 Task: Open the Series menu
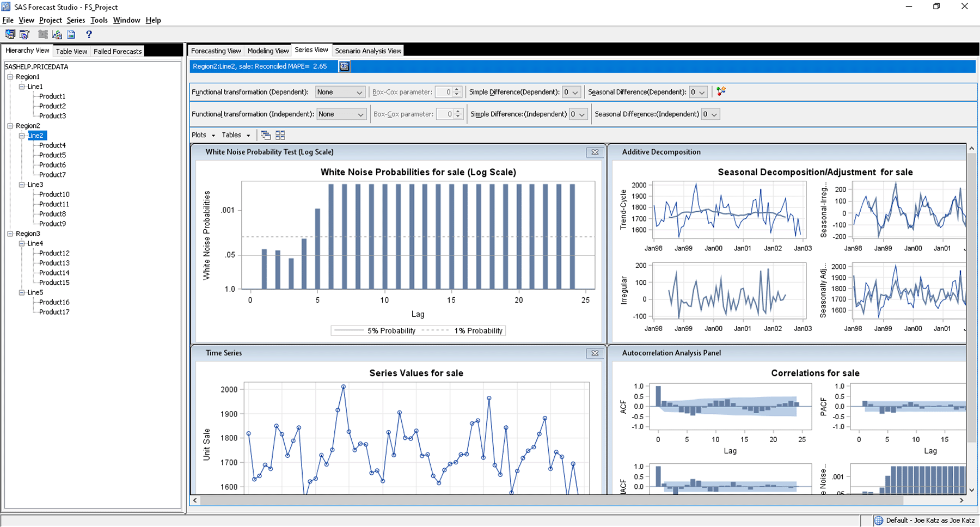76,20
